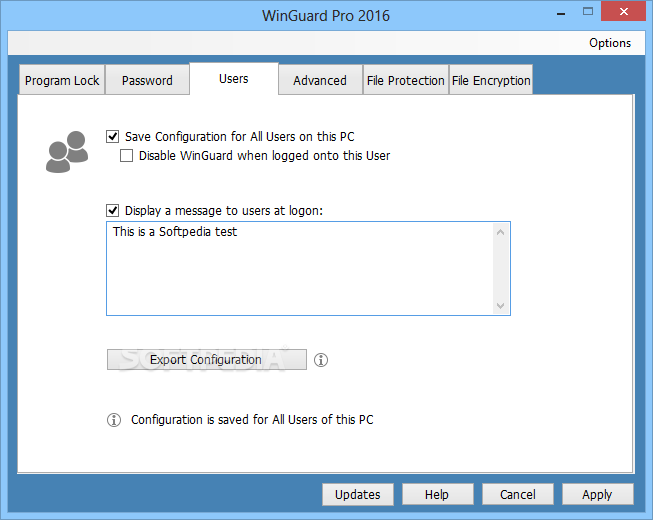The width and height of the screenshot is (653, 520).
Task: Click the Export Configuration button
Action: 207,360
